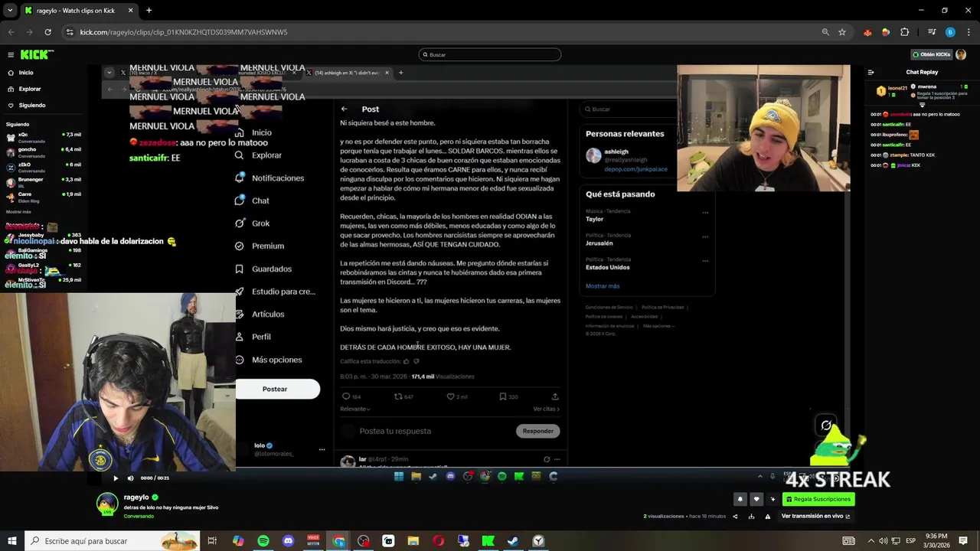Open Discord from the taskbar

[x=288, y=541]
